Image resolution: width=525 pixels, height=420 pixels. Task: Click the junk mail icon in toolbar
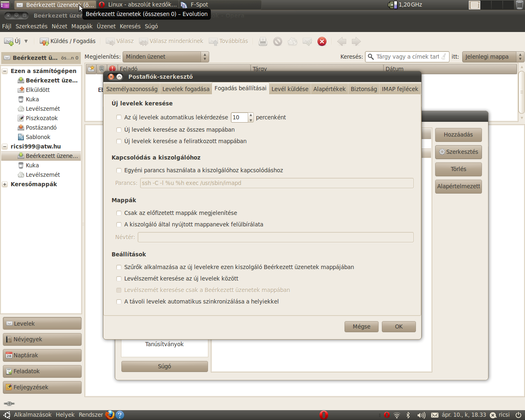point(292,41)
